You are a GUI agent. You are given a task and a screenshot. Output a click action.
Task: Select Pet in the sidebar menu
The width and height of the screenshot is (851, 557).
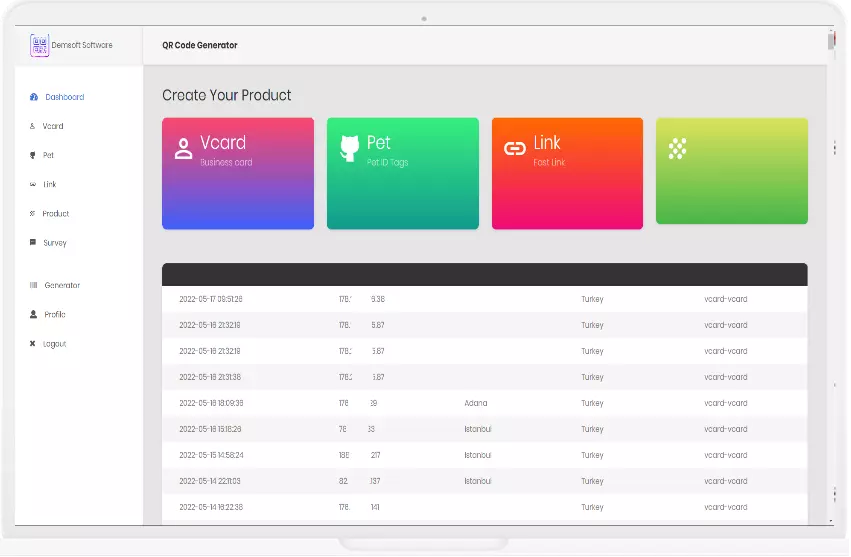pos(48,155)
